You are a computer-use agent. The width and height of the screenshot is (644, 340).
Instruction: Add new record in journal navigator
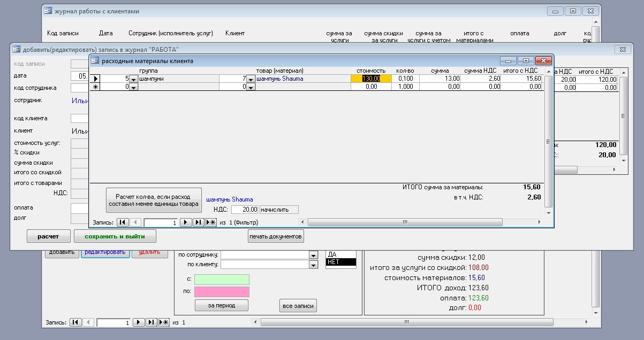(x=164, y=323)
